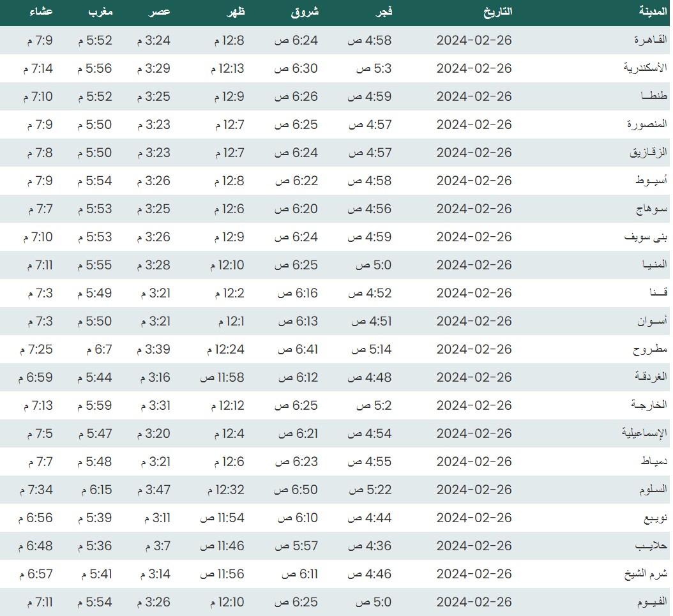Click the 7:34 م Isha time cell
This screenshot has width=673, height=616.
[x=36, y=490]
